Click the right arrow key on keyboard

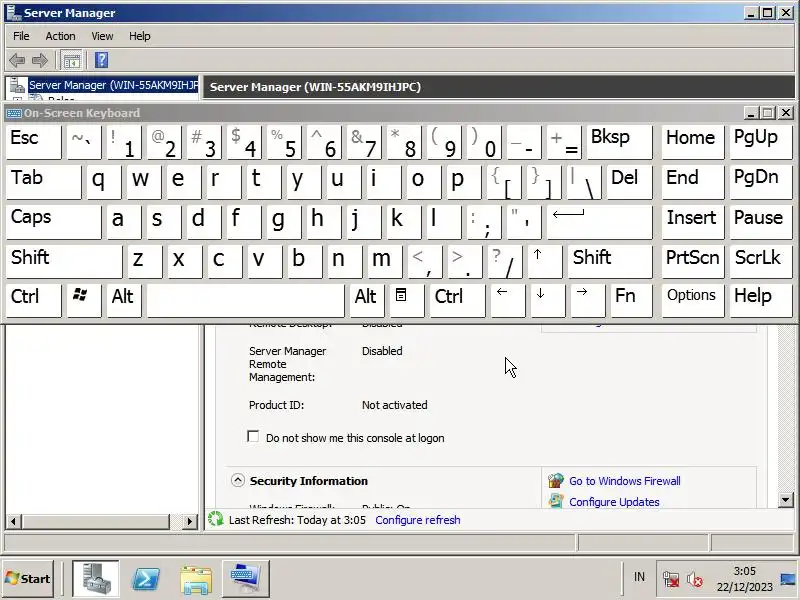(588, 301)
